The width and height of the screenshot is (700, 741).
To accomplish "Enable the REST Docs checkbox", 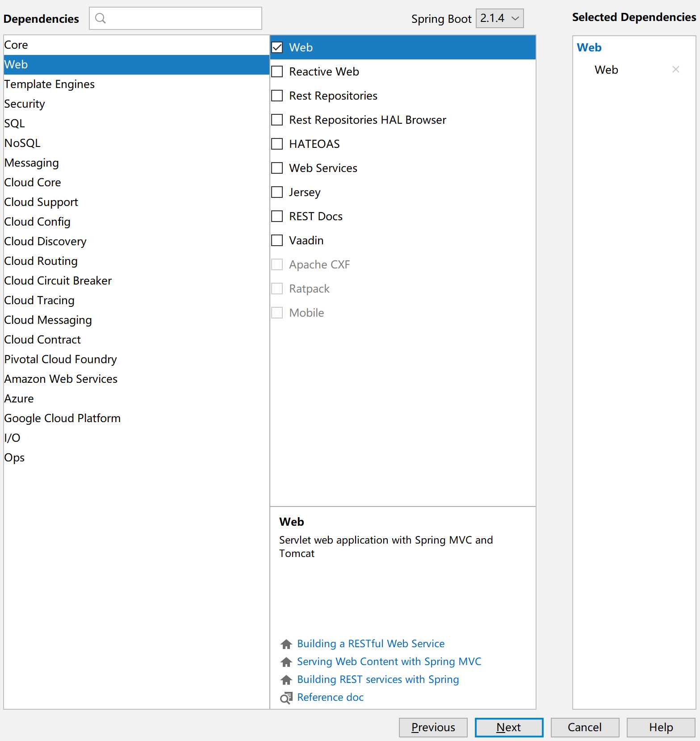I will tap(277, 216).
